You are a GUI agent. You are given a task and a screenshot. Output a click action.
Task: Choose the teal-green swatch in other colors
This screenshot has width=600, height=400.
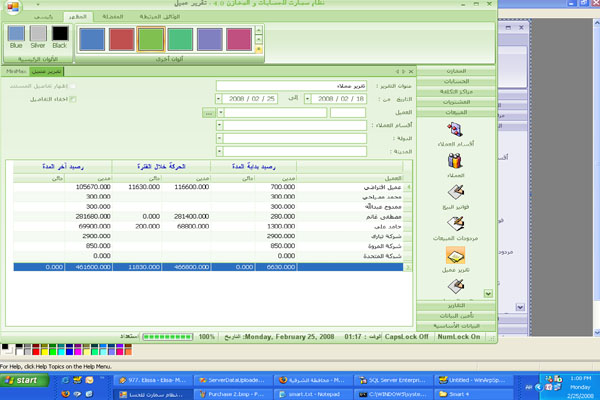(180, 39)
